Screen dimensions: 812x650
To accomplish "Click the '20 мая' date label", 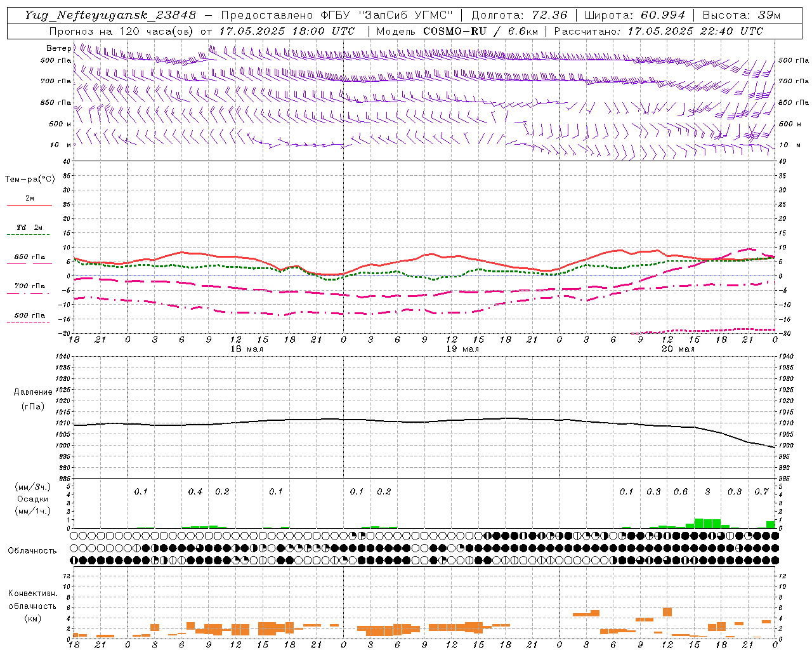I will pos(678,349).
